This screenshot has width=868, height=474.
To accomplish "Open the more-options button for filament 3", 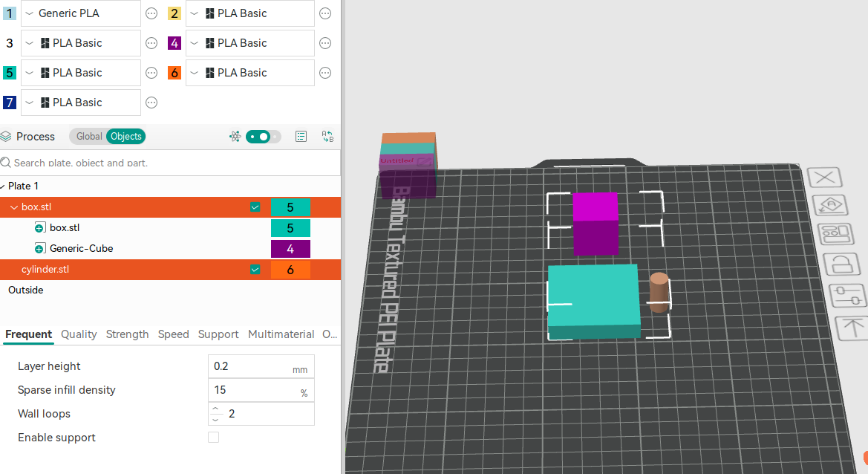I will point(151,43).
